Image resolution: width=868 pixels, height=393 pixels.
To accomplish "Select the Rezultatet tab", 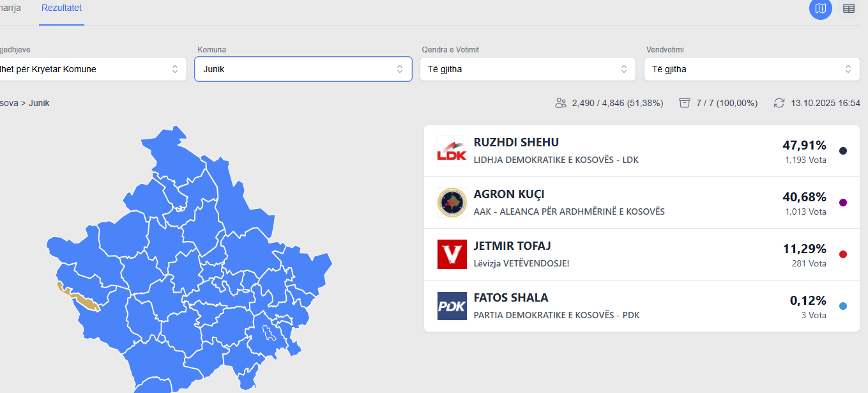I will (61, 8).
